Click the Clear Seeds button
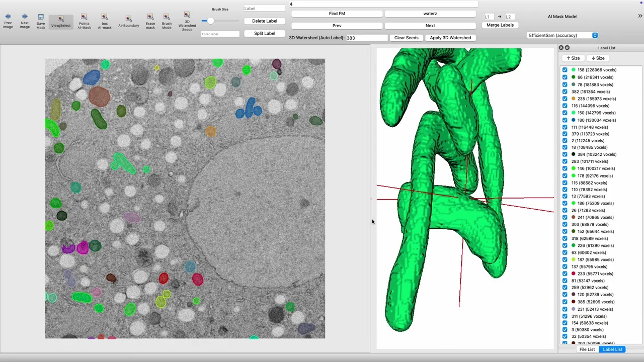Viewport: 644px width, 362px height. 406,38
